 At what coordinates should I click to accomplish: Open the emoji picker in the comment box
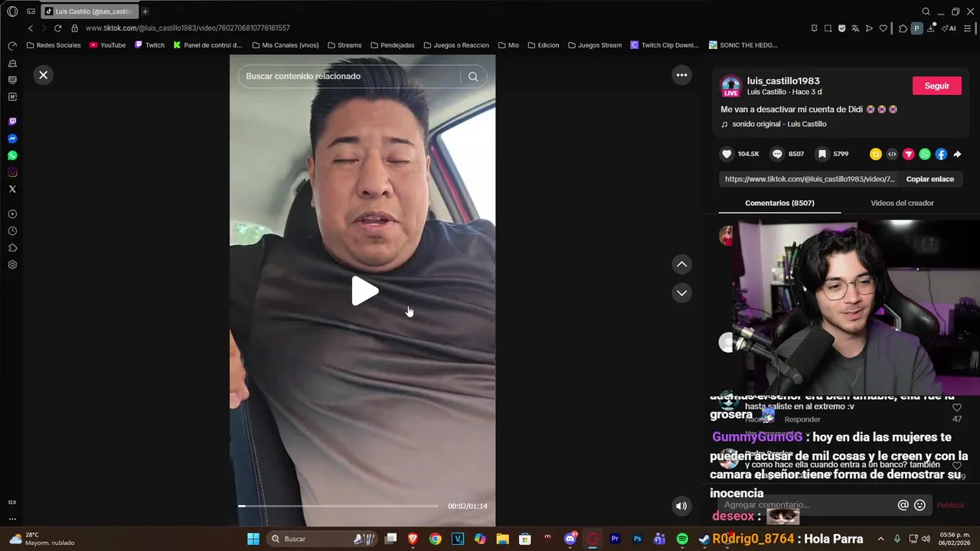[920, 505]
